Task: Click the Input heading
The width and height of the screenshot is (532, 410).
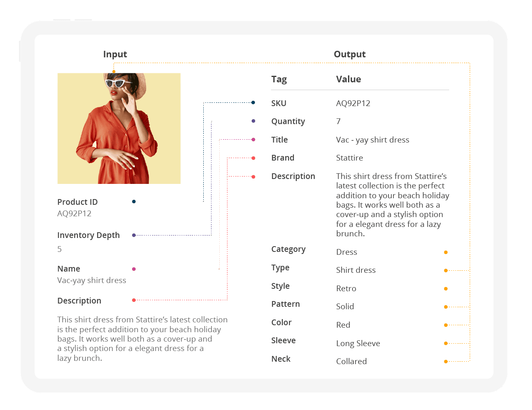Action: click(x=115, y=54)
